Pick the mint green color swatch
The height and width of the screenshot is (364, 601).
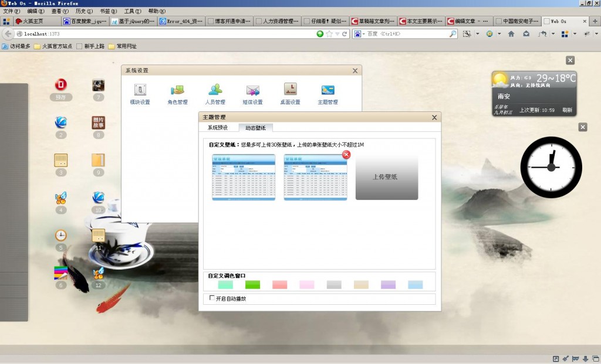(225, 284)
